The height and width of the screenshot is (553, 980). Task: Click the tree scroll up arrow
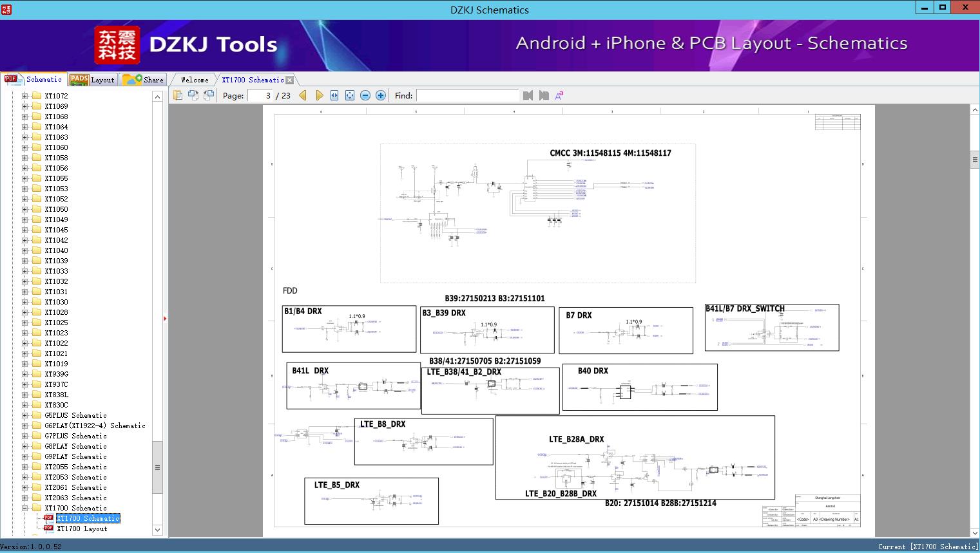157,97
